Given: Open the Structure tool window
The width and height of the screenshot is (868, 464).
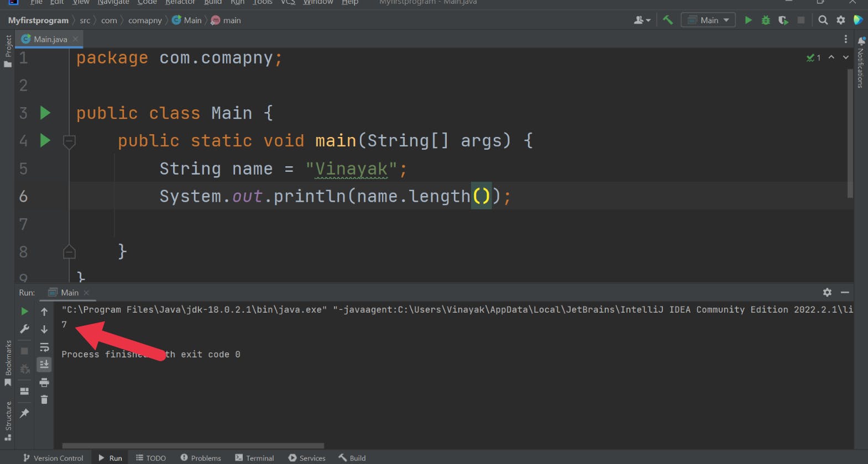Looking at the screenshot, I should coord(8,421).
